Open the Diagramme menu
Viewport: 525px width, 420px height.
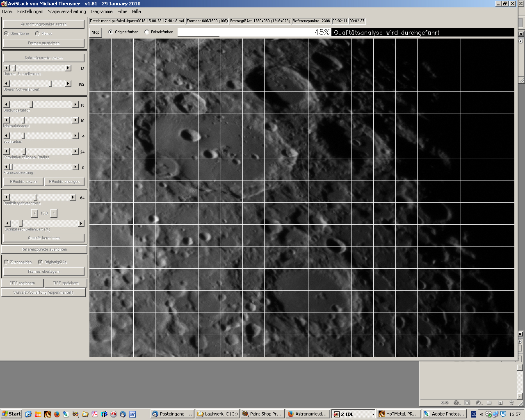coord(101,11)
